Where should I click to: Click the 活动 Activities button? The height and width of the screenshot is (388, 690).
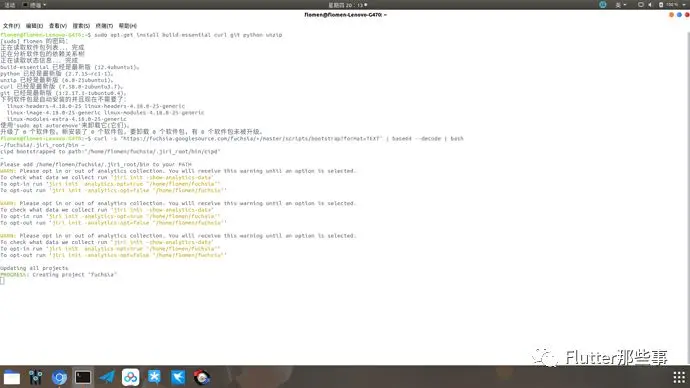pyautogui.click(x=10, y=5)
